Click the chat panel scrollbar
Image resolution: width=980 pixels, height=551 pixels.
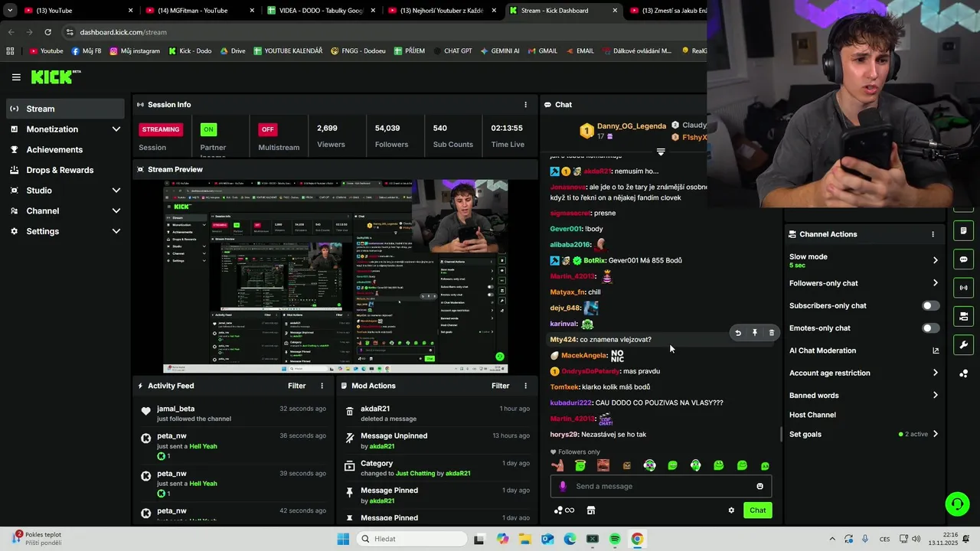[780, 434]
